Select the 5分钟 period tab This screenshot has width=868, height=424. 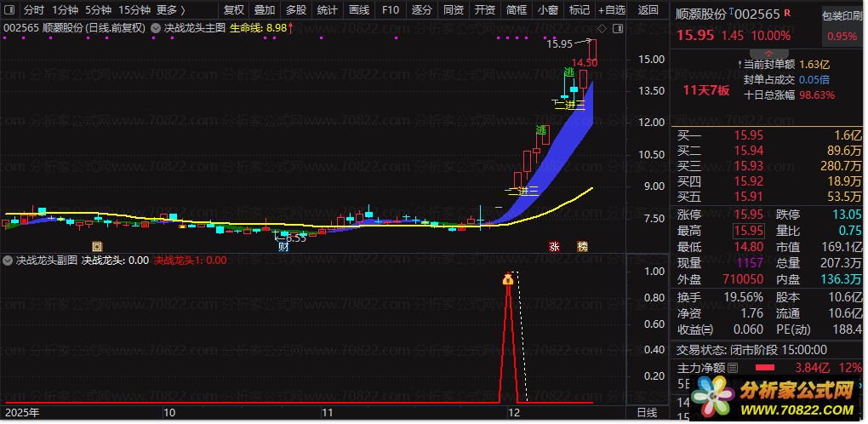99,10
